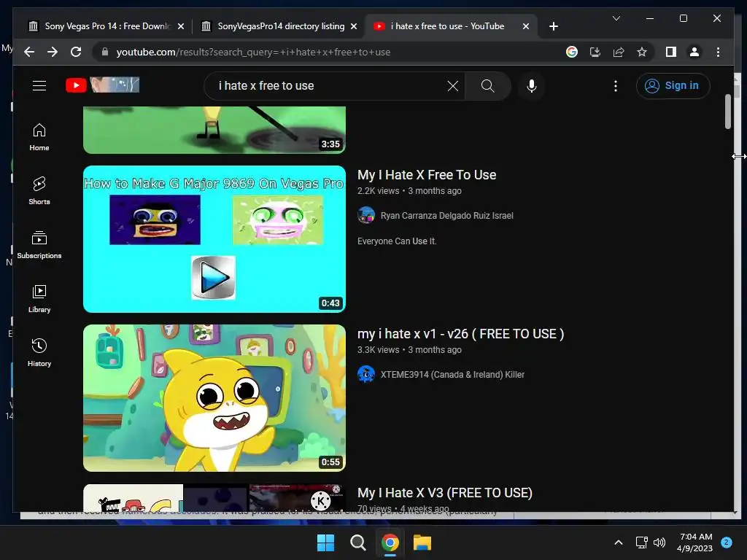
Task: Share this page from the address bar
Action: click(619, 52)
